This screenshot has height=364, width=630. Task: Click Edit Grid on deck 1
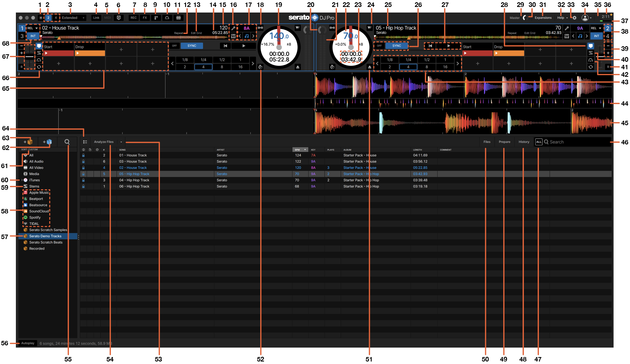pos(196,33)
